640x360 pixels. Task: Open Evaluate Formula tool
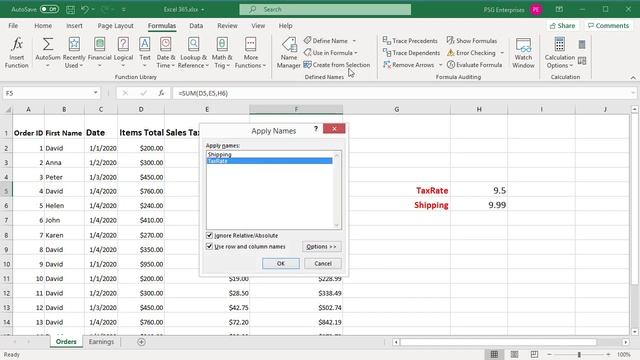pos(474,65)
